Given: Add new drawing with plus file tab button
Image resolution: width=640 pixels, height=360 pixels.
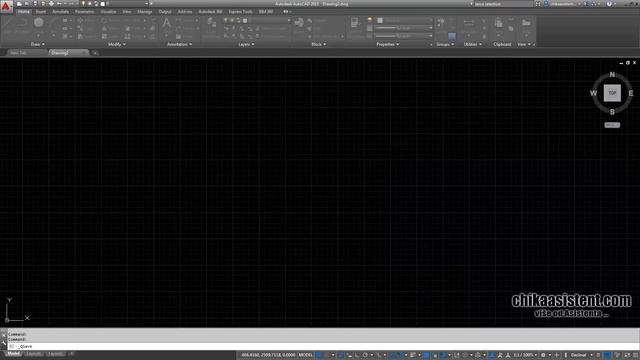Looking at the screenshot, I should pos(95,53).
